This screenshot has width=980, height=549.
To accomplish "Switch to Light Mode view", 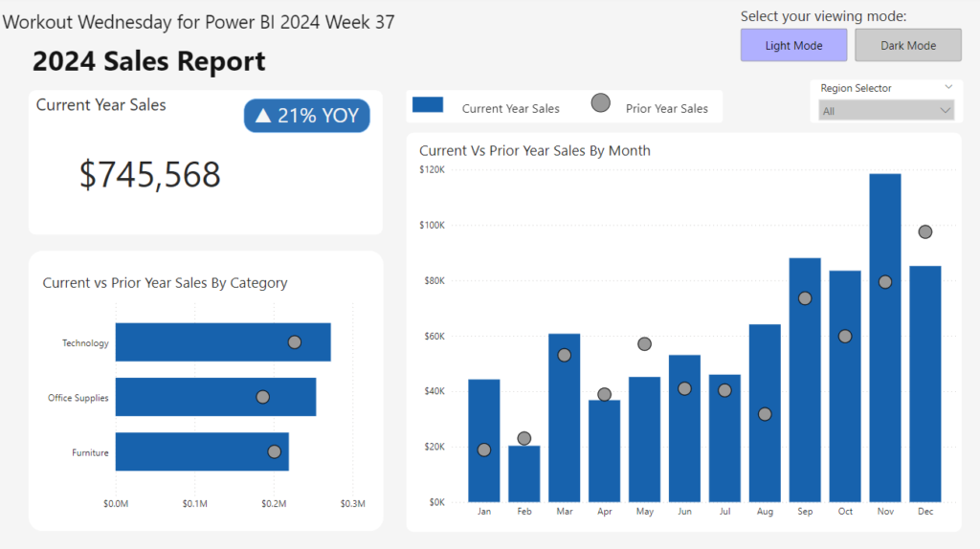I will [793, 45].
